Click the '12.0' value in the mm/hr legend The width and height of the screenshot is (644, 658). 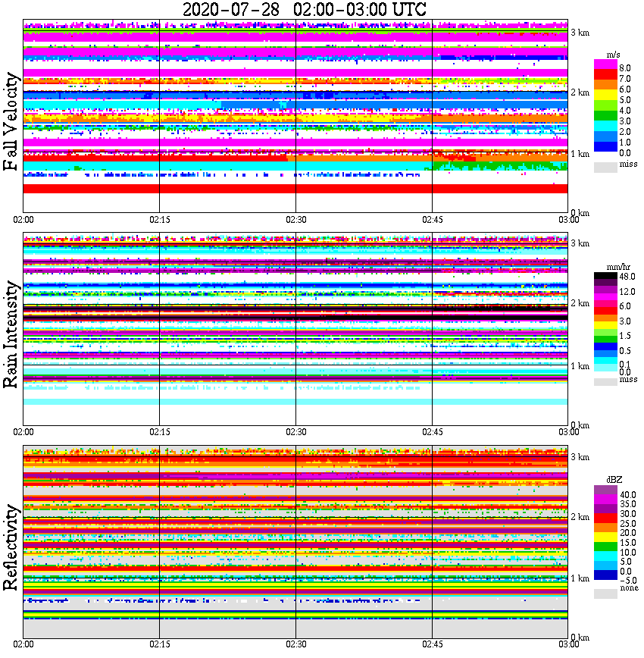pyautogui.click(x=627, y=292)
